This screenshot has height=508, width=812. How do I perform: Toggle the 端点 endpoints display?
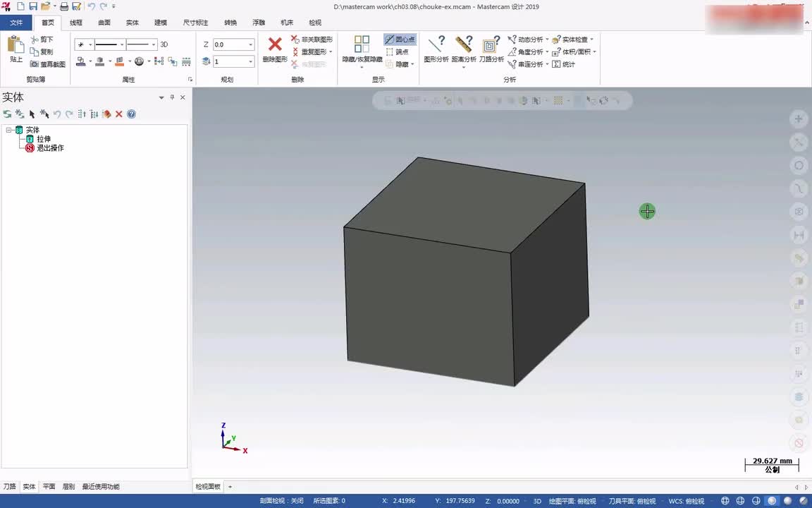click(398, 52)
